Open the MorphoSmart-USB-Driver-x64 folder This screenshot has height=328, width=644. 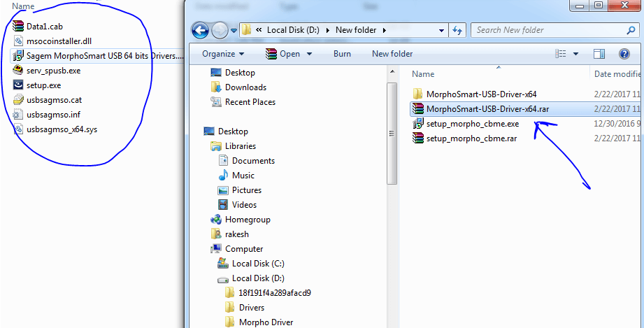click(x=481, y=94)
